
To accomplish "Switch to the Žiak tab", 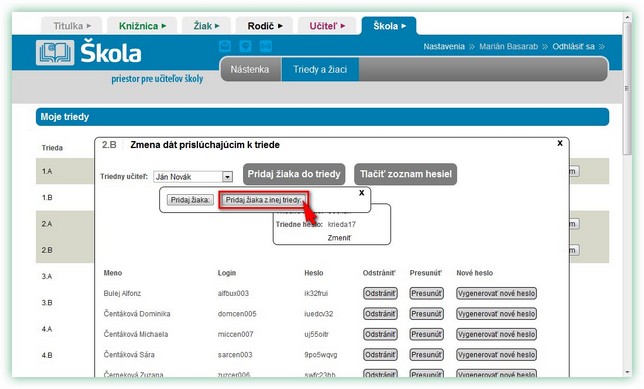I will 206,25.
